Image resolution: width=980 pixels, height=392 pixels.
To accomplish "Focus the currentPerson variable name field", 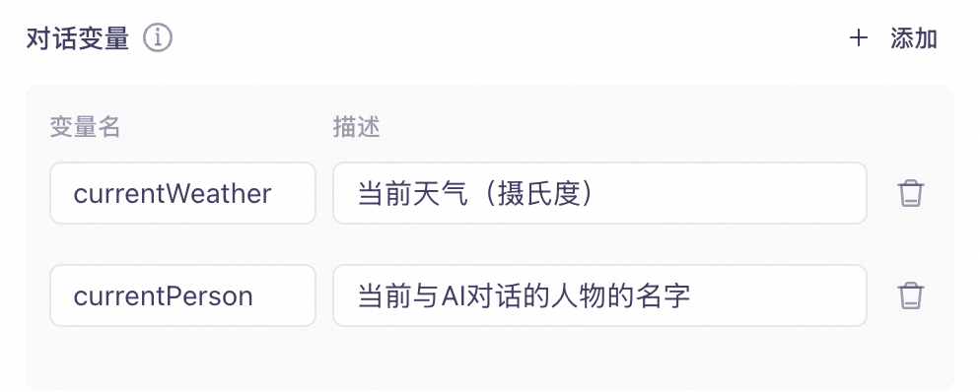I will click(x=182, y=295).
